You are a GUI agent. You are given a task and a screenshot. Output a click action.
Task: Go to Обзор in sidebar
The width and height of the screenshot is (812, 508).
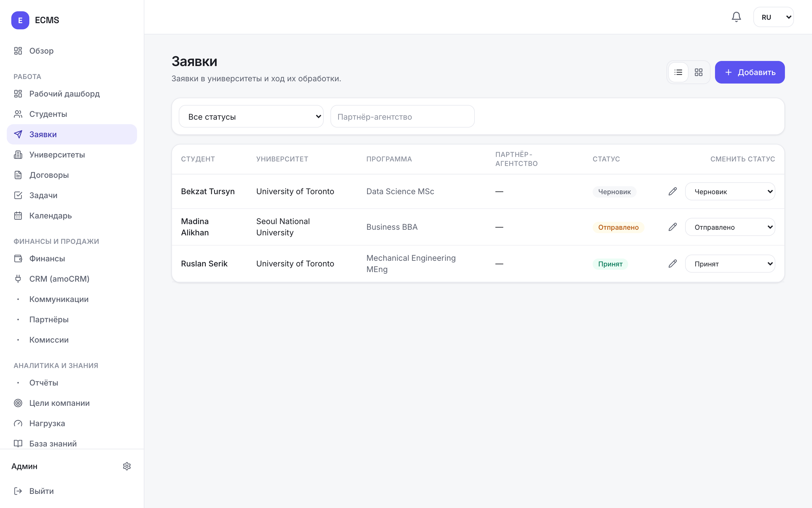[72, 51]
